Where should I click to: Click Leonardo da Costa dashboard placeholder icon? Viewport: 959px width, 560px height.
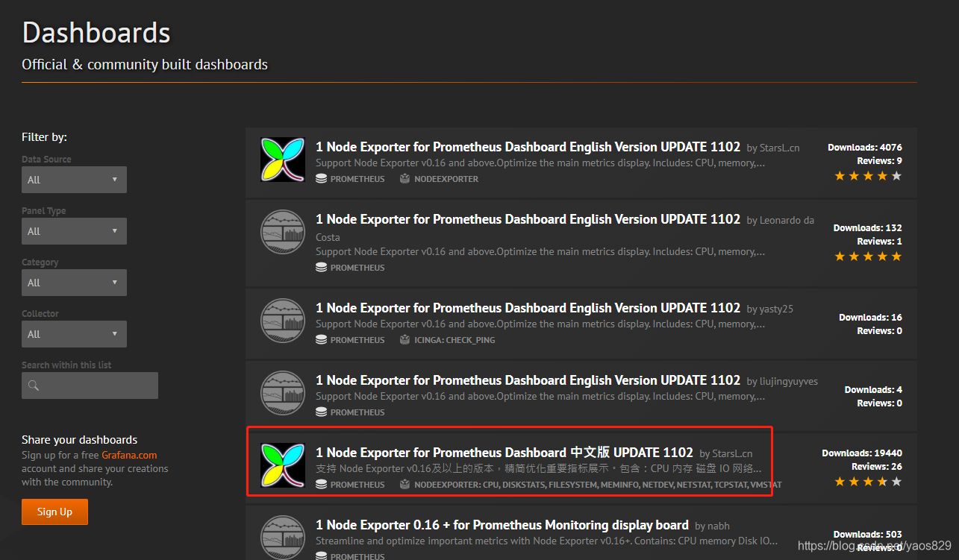click(283, 233)
